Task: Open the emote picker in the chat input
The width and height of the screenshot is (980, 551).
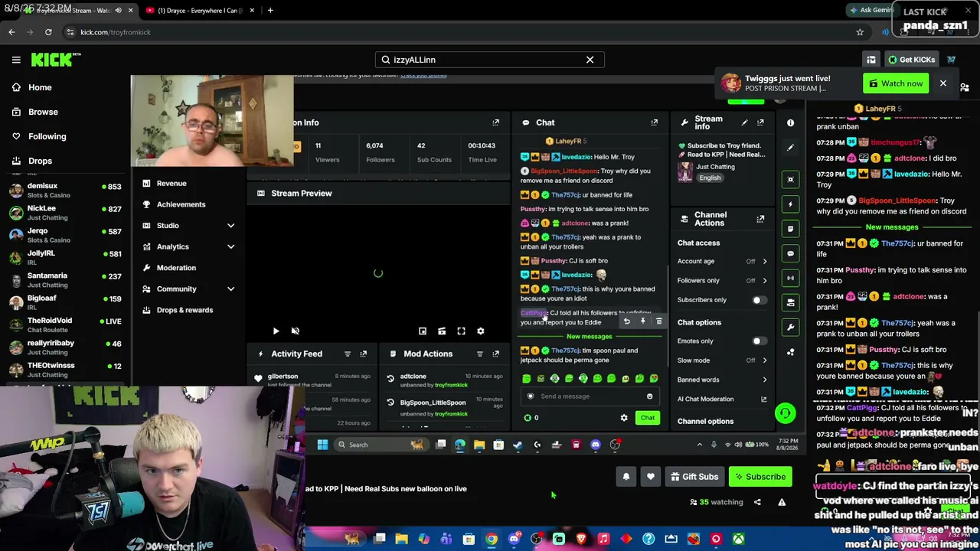Action: pos(649,396)
